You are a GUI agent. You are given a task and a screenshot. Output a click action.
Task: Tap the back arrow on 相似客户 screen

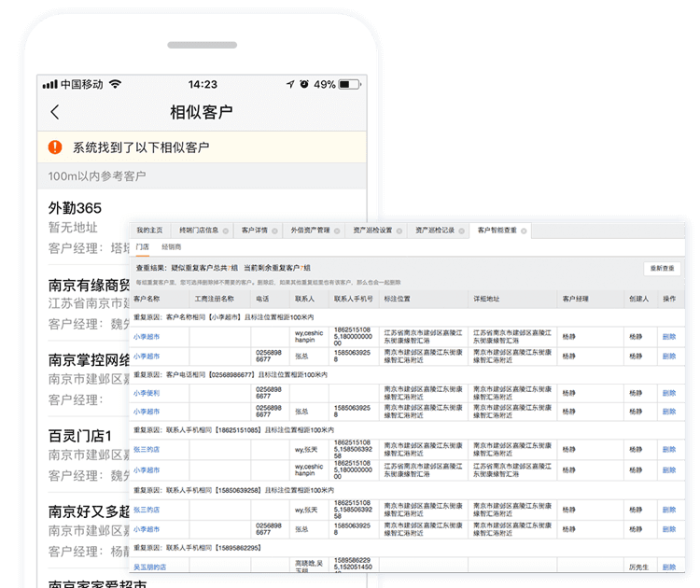[54, 112]
